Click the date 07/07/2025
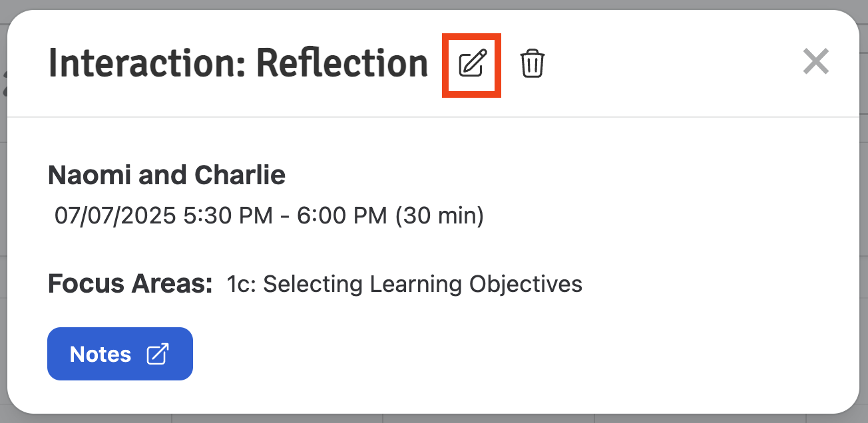 (115, 216)
